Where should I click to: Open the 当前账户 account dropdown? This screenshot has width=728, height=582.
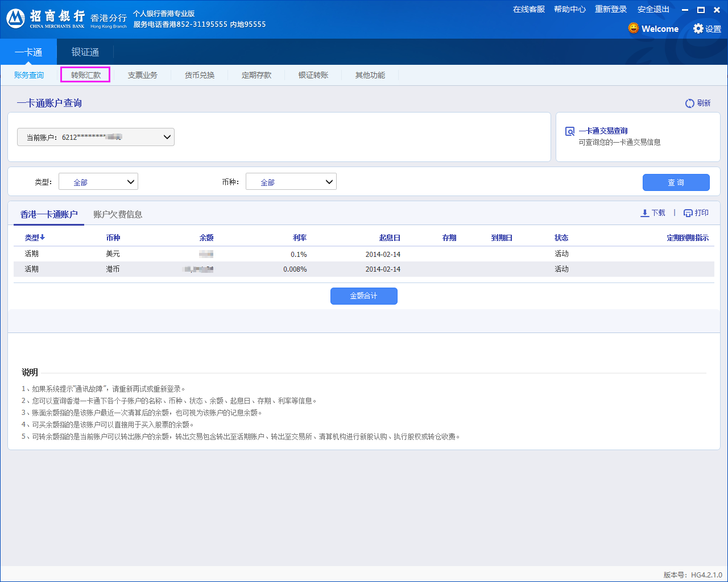pos(96,137)
